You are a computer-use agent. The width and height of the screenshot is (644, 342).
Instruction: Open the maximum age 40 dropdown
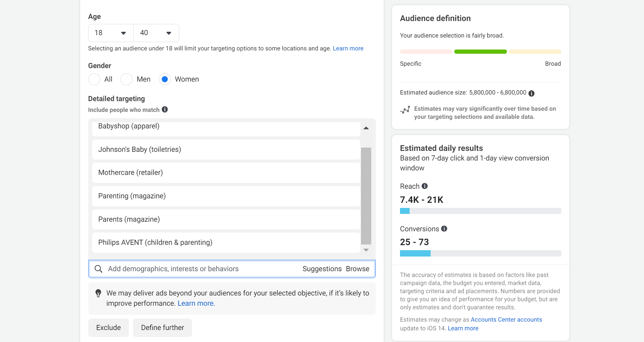[x=156, y=33]
